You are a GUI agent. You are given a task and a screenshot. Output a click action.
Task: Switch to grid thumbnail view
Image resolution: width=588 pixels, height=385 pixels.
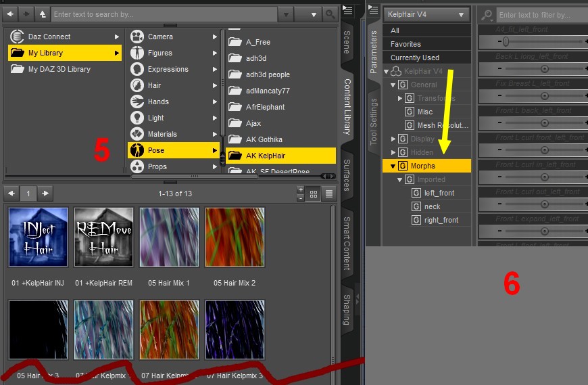(314, 194)
